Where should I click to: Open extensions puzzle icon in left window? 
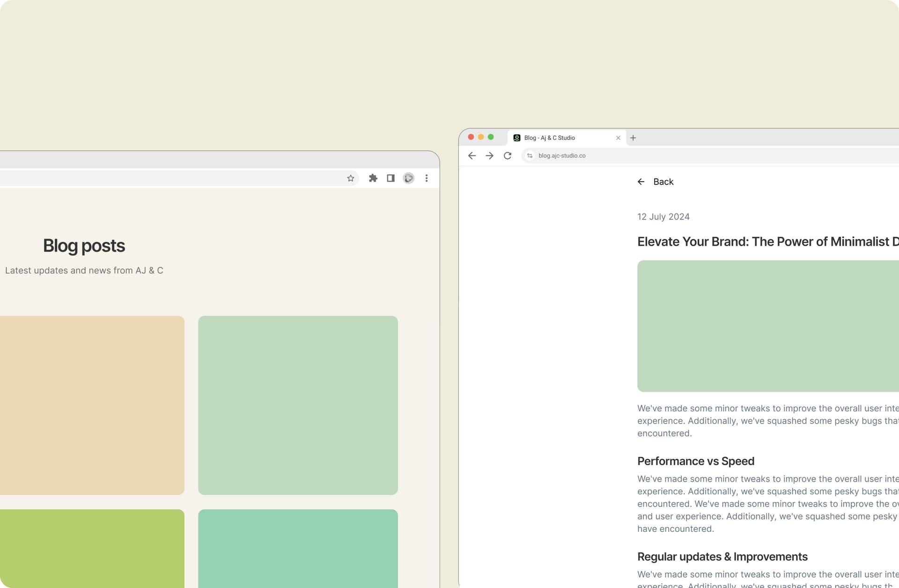pos(373,178)
